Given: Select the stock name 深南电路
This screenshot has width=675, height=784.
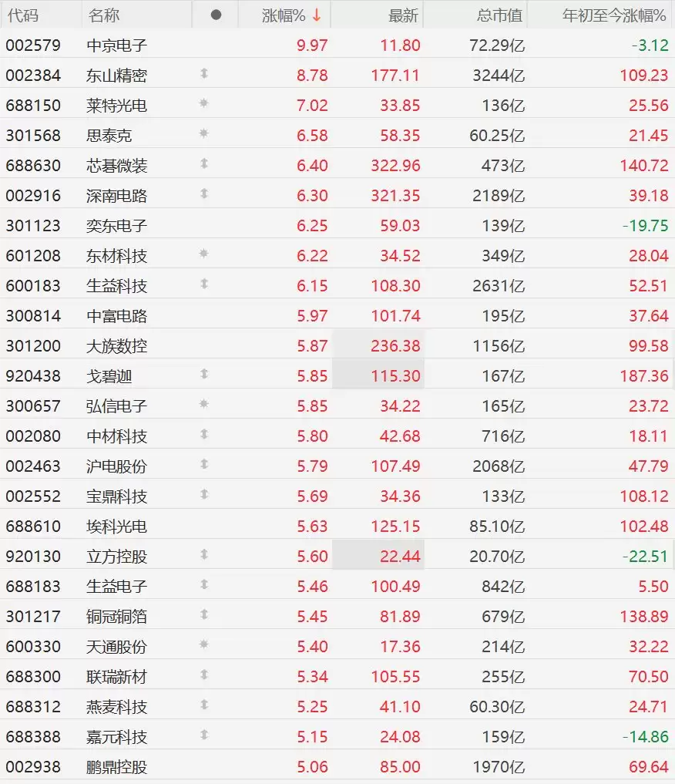Looking at the screenshot, I should 116,196.
